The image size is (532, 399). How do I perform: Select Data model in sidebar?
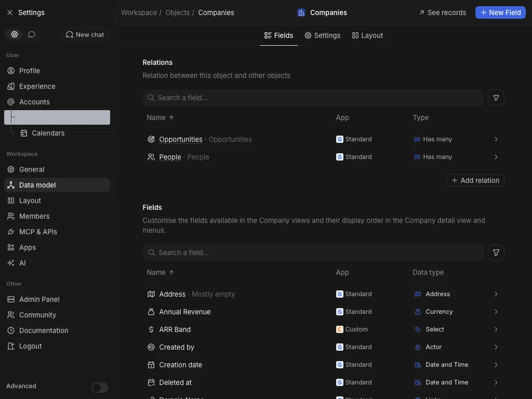(x=57, y=185)
